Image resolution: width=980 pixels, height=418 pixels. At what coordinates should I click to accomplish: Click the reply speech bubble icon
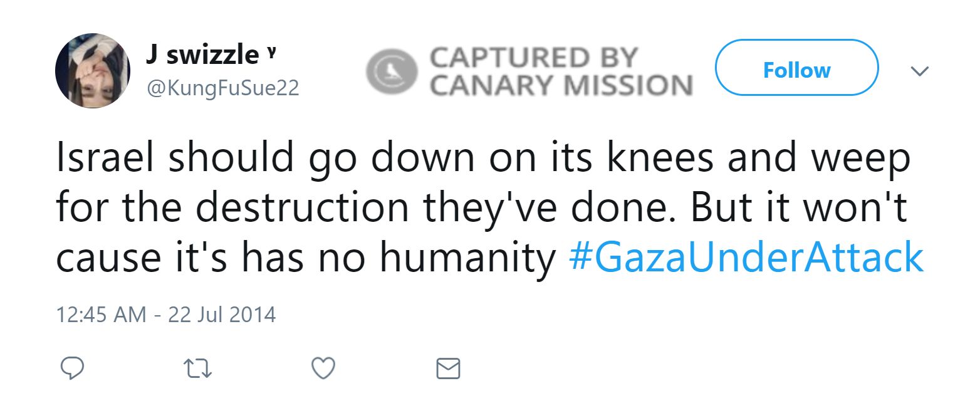tap(72, 368)
